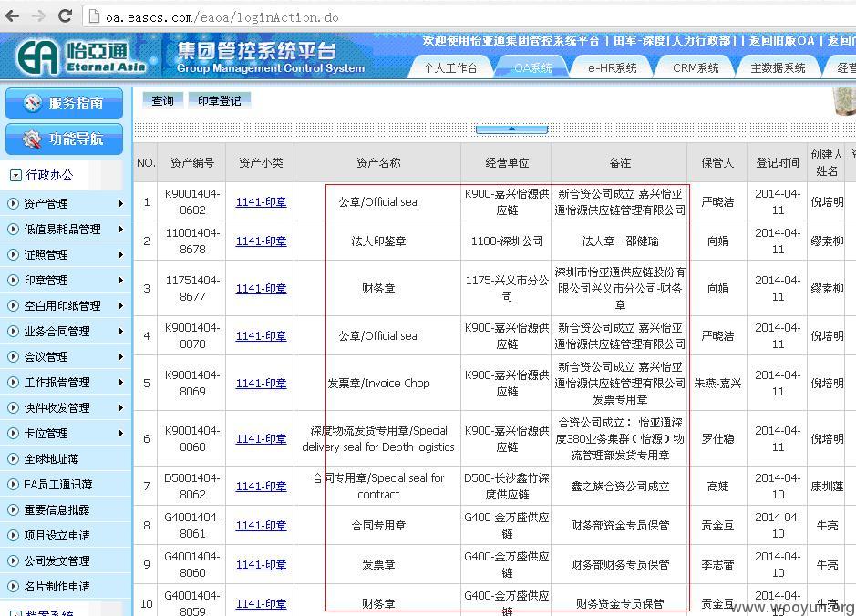Click the circle arrow icon beside 重要信息批露
Viewport: 856px width, 616px height.
(x=13, y=510)
